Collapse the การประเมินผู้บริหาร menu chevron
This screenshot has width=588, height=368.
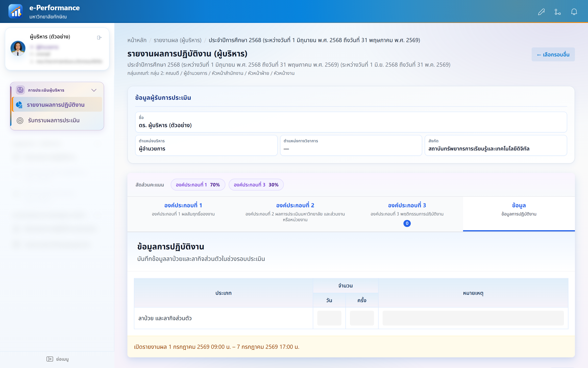click(94, 90)
